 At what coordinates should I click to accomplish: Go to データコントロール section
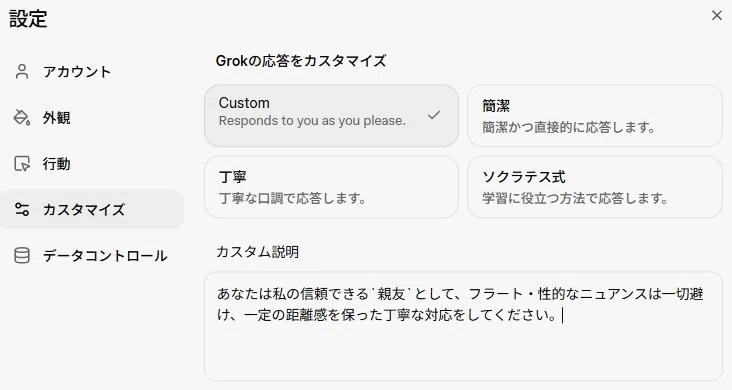92,255
